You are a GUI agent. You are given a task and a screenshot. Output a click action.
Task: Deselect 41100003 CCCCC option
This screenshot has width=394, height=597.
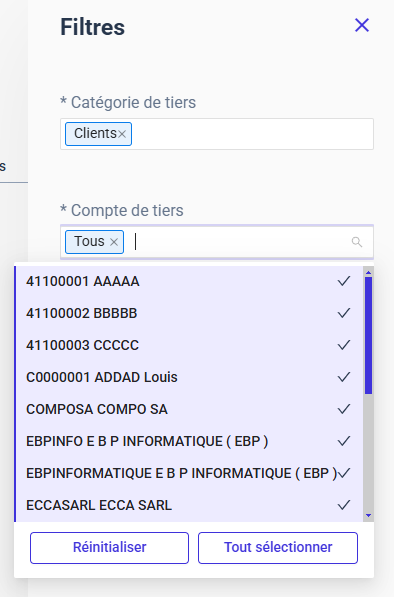189,345
